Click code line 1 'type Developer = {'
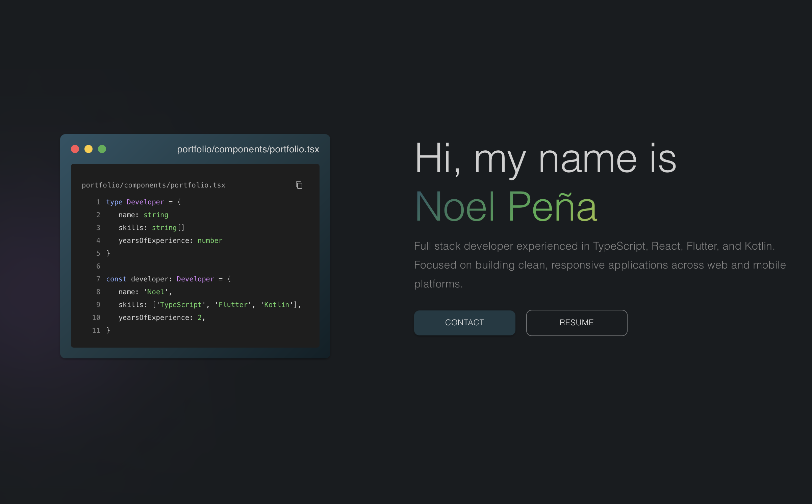This screenshot has height=504, width=812. [x=144, y=202]
